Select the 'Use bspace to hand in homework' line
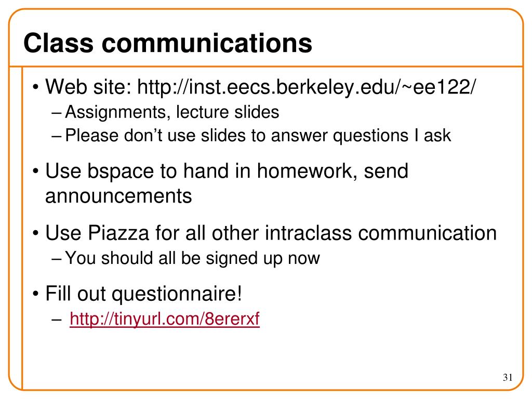This screenshot has height=399, width=532. [x=227, y=171]
